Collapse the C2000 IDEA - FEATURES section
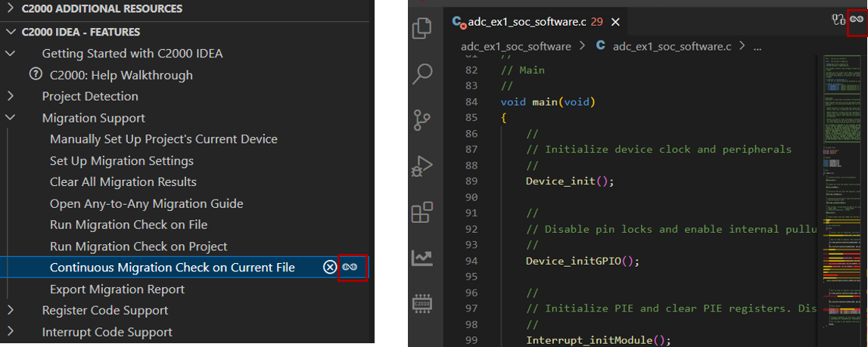Screen dimensions: 868x347 coord(11,32)
